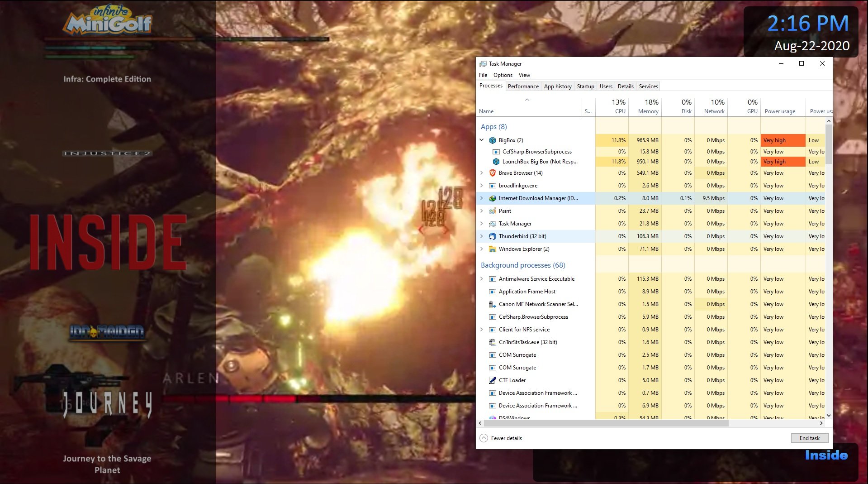Click the Antimalware Service Executable icon
Screen dimensions: 868x484
pyautogui.click(x=493, y=279)
